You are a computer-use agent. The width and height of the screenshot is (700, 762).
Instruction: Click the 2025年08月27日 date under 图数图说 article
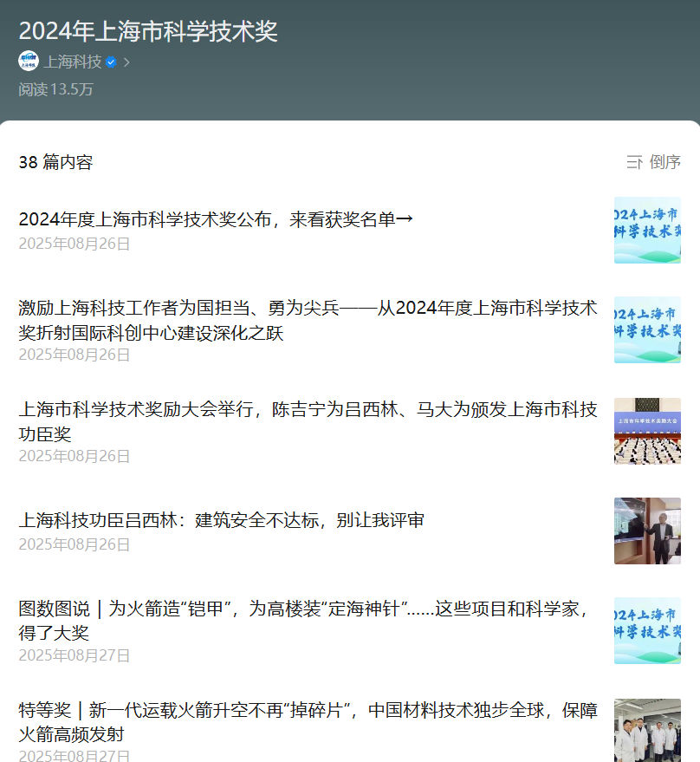coord(75,655)
